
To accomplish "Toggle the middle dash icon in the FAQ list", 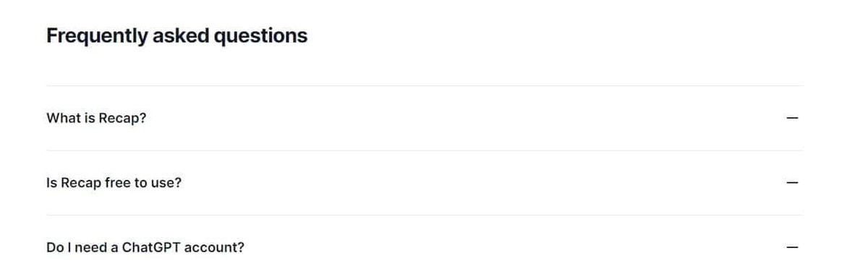I will 793,183.
